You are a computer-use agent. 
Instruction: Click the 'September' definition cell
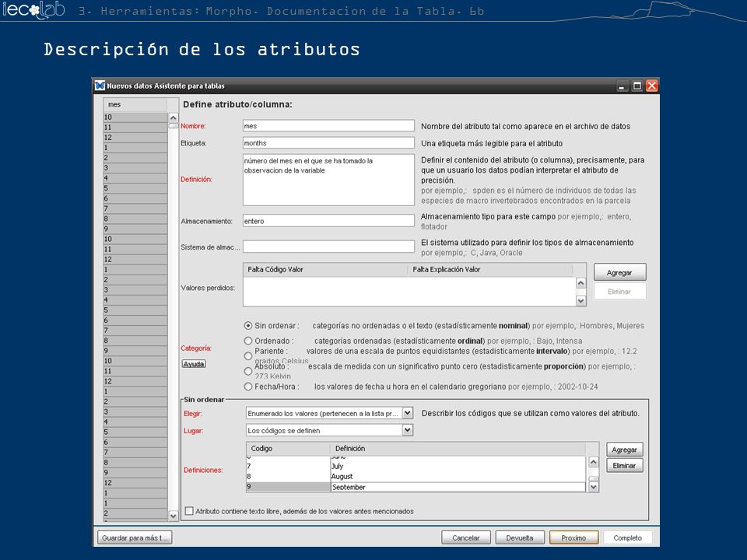point(458,487)
